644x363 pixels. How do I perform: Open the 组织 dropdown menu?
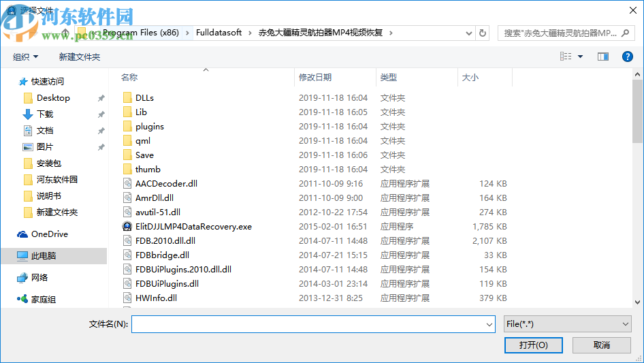[x=25, y=57]
